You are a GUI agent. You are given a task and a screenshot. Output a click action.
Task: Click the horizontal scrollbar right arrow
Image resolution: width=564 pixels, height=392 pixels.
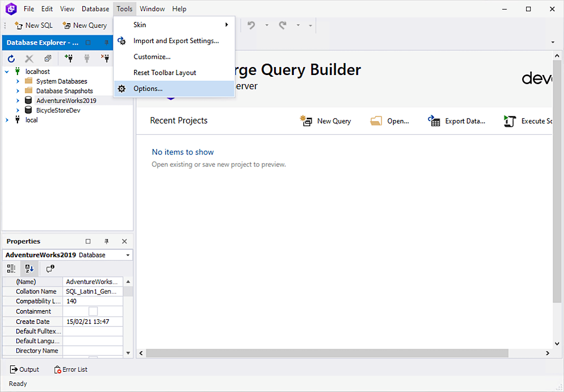pos(548,353)
